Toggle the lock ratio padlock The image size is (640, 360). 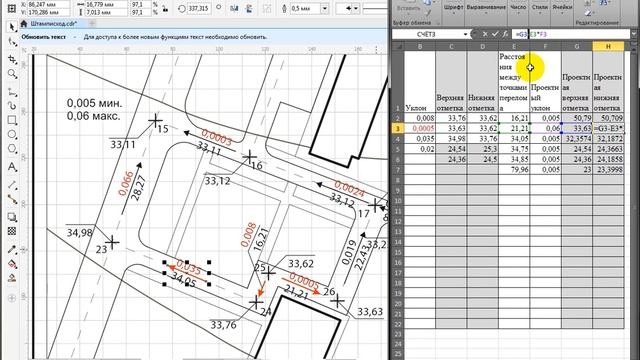click(165, 9)
